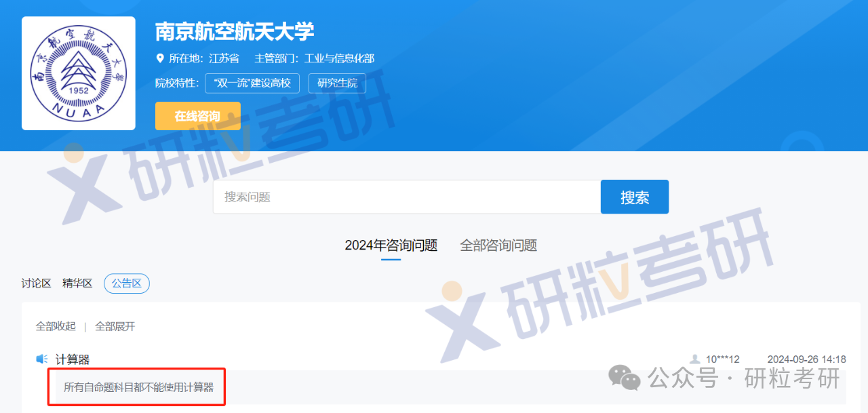Switch to the 2024年咨询问题 tab

pos(391,245)
